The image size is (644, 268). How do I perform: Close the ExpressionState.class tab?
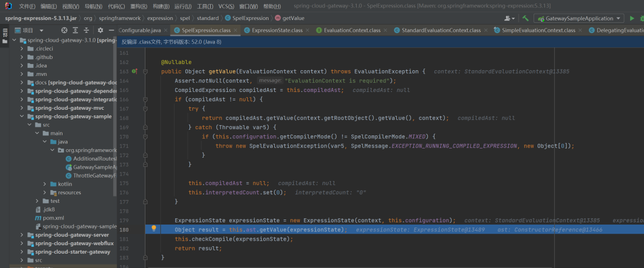click(x=307, y=30)
